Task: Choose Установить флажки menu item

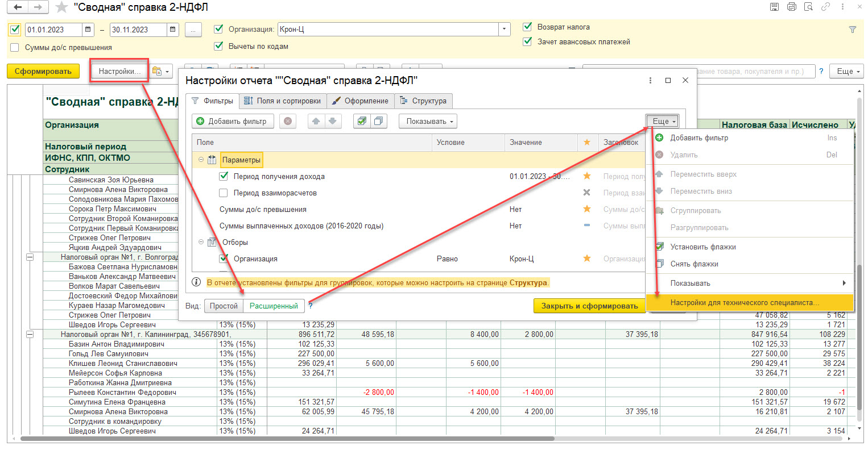Action: pos(750,247)
